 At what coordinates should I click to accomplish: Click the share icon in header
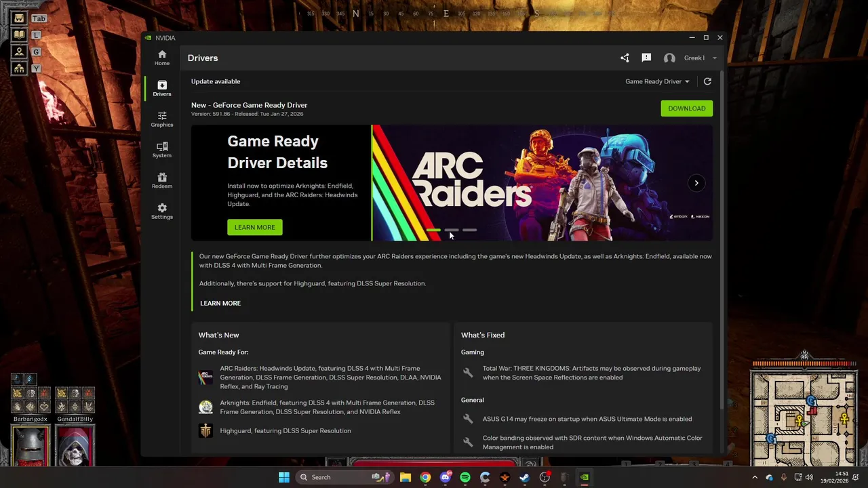click(625, 58)
